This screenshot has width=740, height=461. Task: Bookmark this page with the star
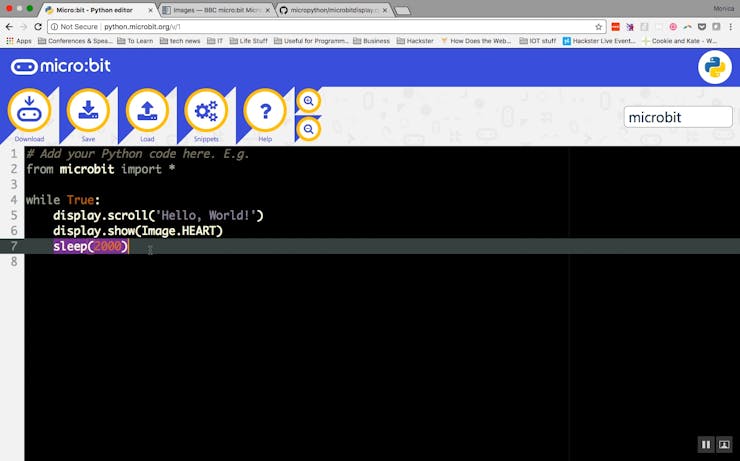(598, 27)
